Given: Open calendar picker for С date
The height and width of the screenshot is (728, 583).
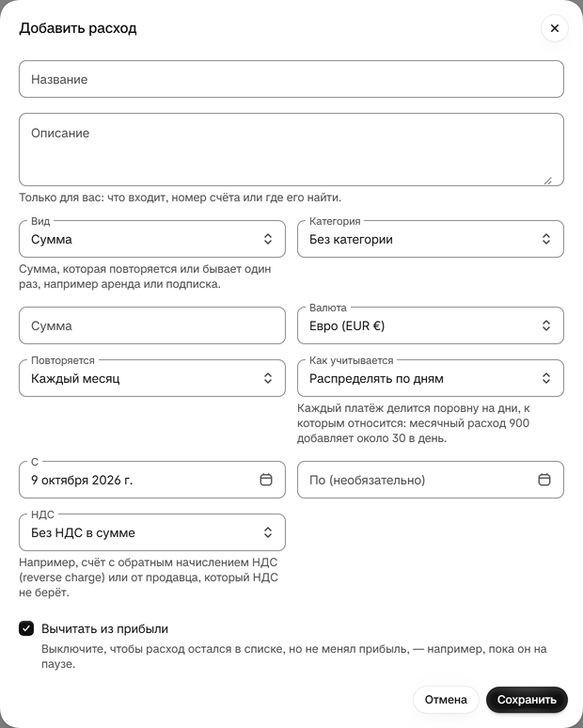Looking at the screenshot, I should click(x=266, y=480).
